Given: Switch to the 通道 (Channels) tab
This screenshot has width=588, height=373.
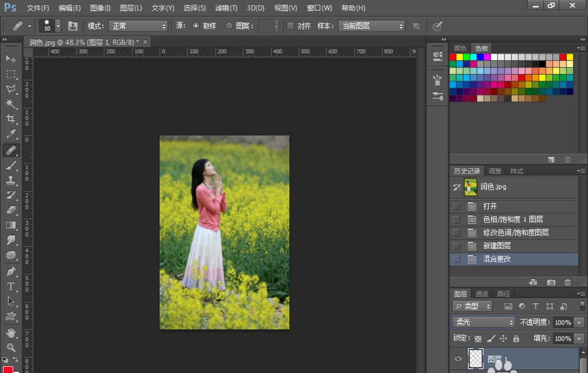Looking at the screenshot, I should [482, 294].
